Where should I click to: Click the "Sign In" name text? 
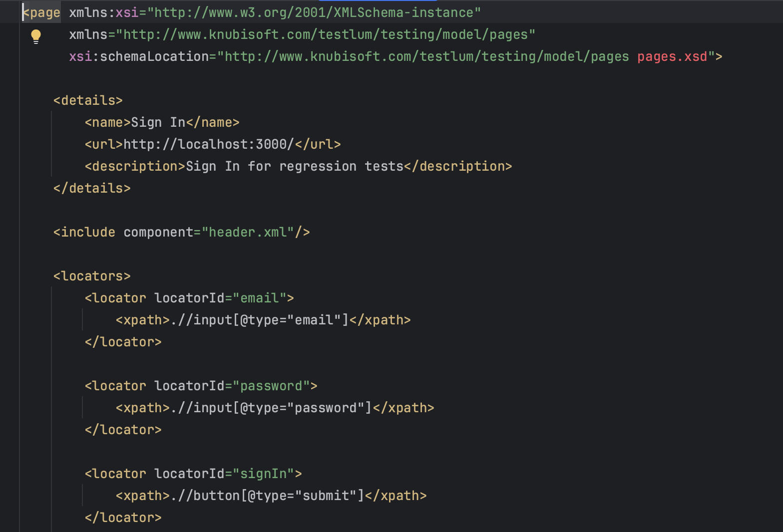[158, 122]
